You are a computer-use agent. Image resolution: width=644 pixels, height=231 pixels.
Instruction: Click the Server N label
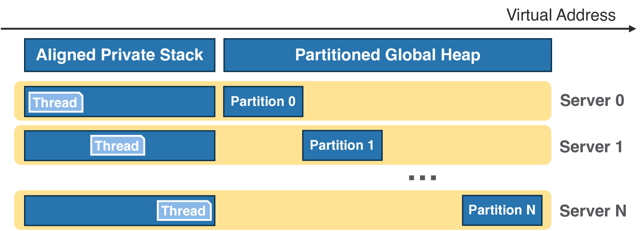pos(592,211)
